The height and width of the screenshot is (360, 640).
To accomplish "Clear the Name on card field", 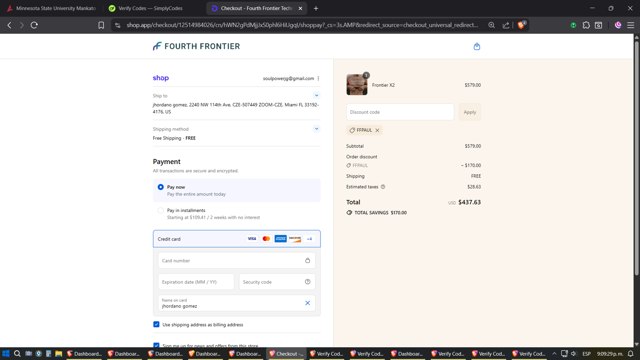I will tap(307, 303).
